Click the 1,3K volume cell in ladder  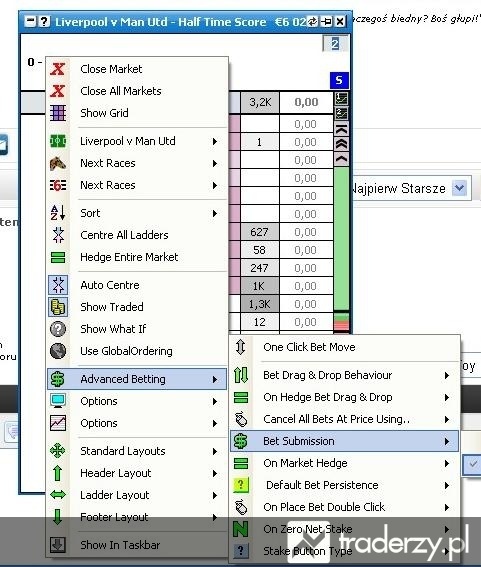[260, 304]
